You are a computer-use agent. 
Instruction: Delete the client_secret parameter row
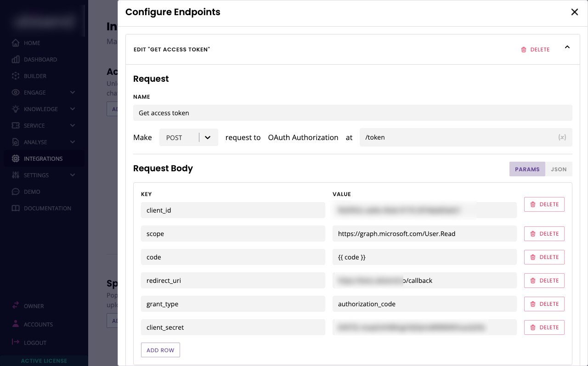pos(544,327)
